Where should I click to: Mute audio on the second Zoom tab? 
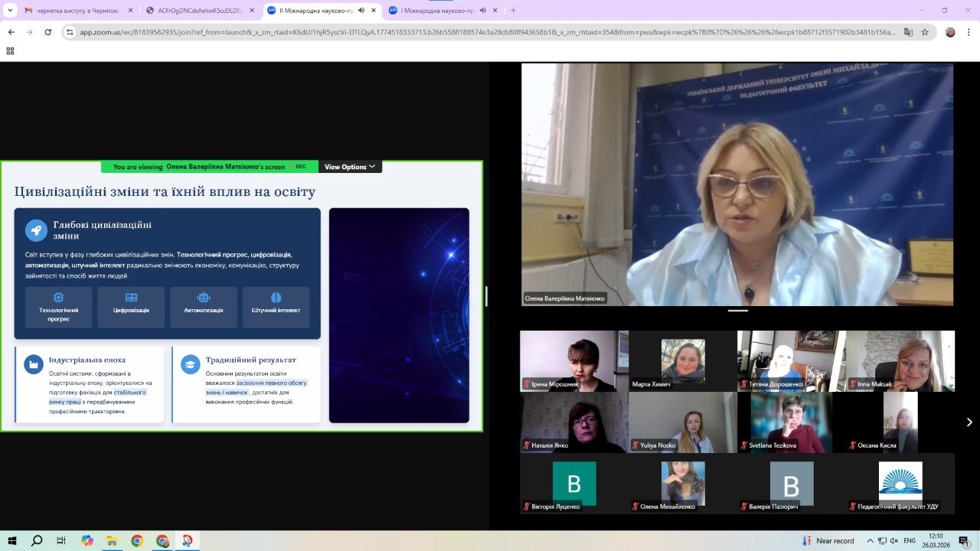[x=482, y=11]
